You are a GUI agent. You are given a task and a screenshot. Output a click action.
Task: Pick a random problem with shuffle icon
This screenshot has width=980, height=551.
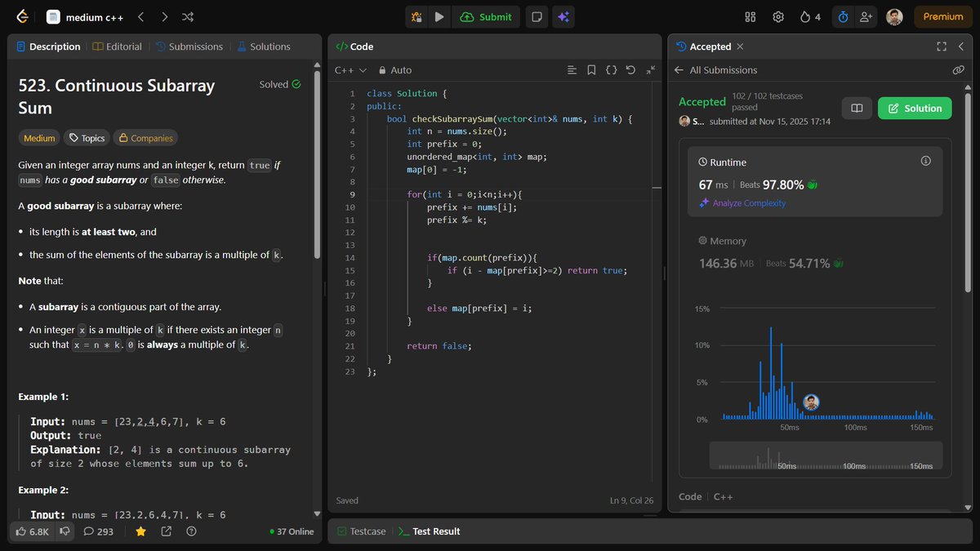tap(188, 16)
